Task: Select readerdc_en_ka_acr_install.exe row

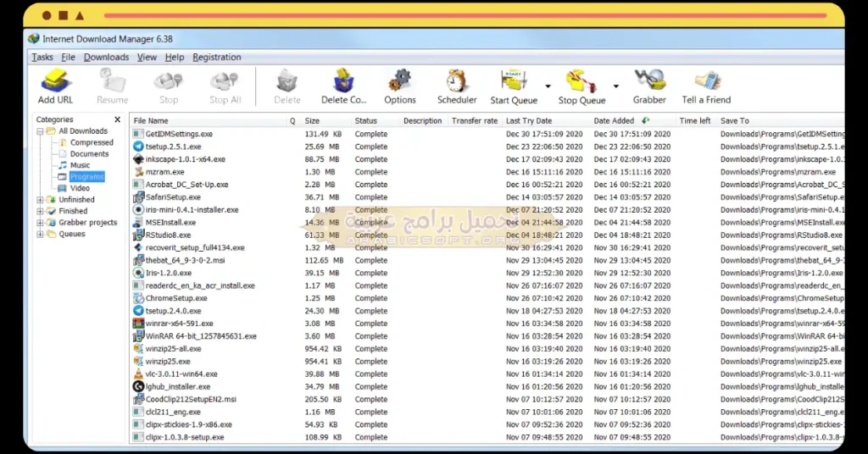Action: coord(487,286)
